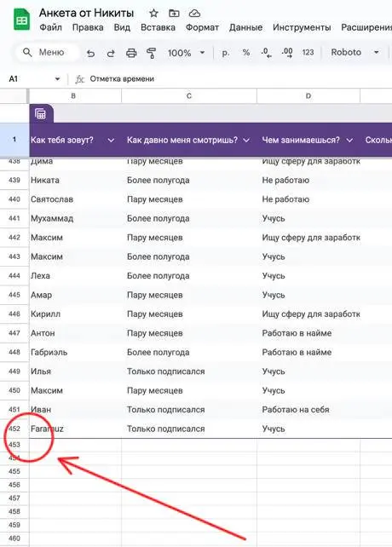Click the percent format button
The width and height of the screenshot is (392, 547).
click(x=246, y=53)
